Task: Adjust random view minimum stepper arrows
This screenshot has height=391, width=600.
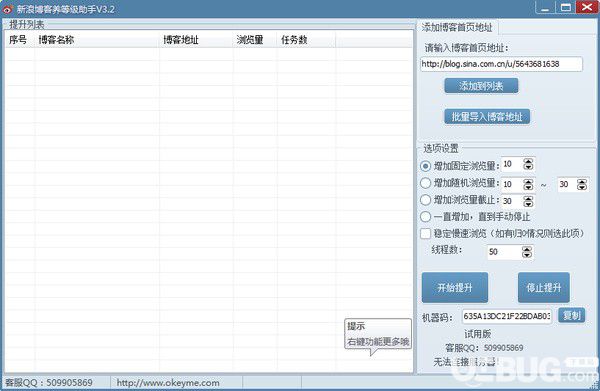Action: (528, 185)
